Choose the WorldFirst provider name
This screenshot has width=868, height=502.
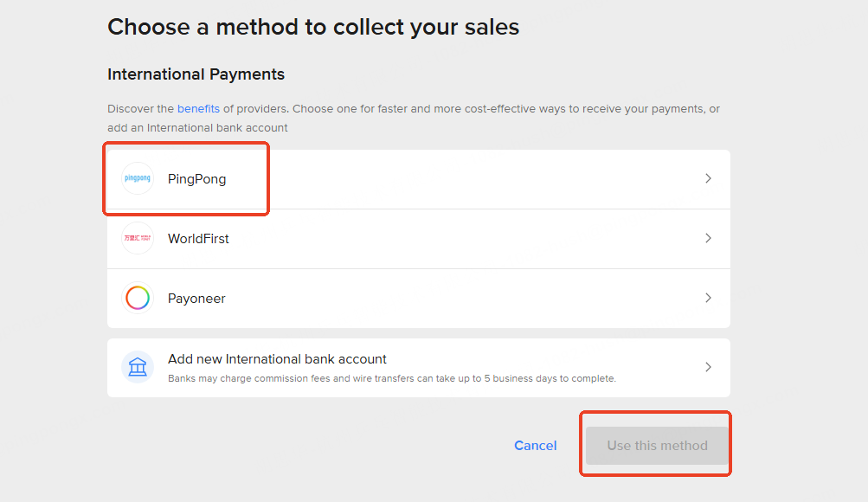pyautogui.click(x=198, y=239)
